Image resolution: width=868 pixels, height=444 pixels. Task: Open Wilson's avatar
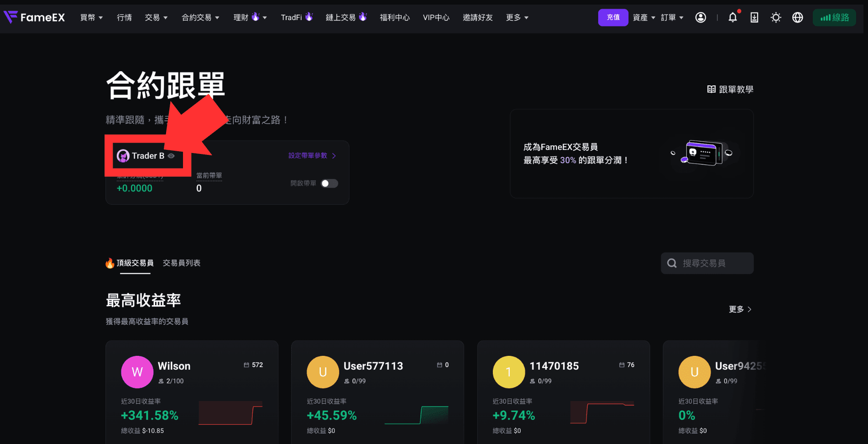(137, 372)
